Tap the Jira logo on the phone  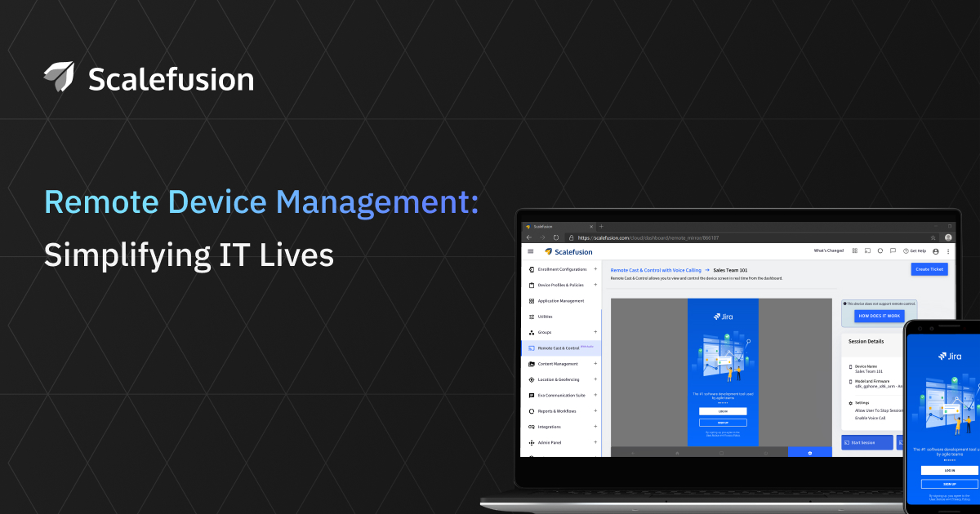click(x=950, y=357)
